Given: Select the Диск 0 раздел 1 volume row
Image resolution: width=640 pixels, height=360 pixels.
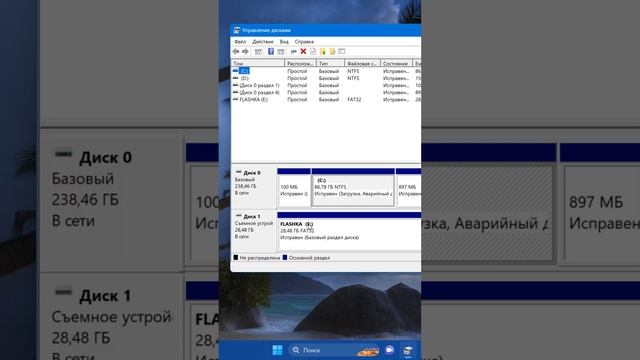Looking at the screenshot, I should pos(326,85).
